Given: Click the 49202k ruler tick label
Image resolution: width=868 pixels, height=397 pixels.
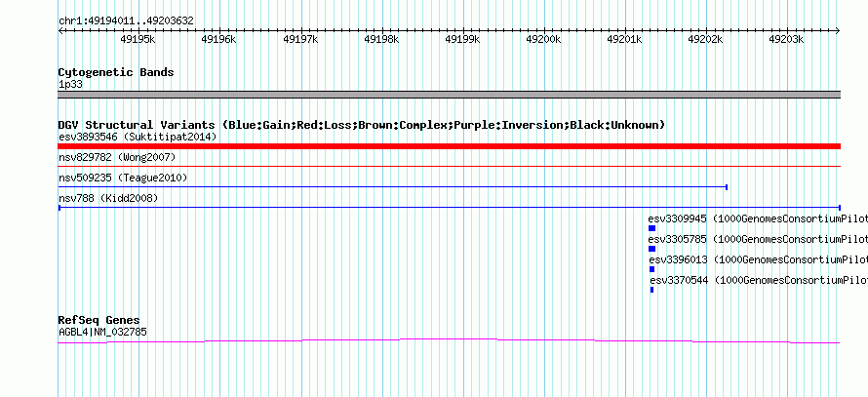Looking at the screenshot, I should pos(705,39).
